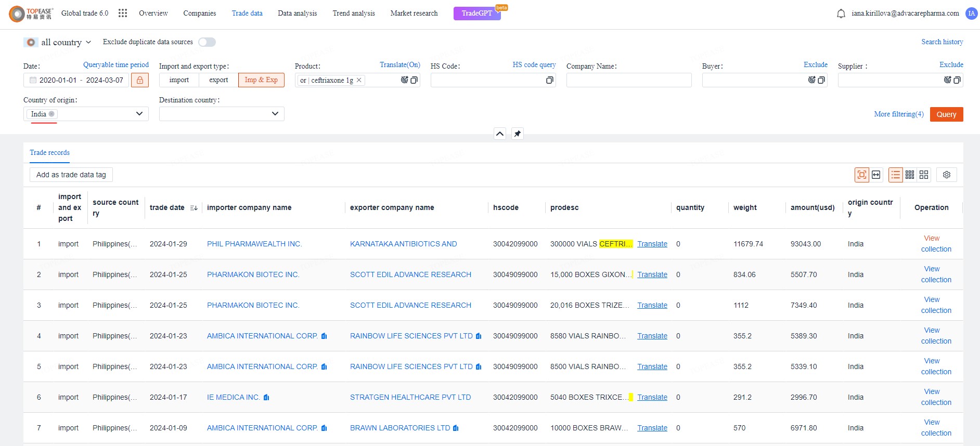This screenshot has width=980, height=446.
Task: Open HS code query link
Action: (534, 65)
